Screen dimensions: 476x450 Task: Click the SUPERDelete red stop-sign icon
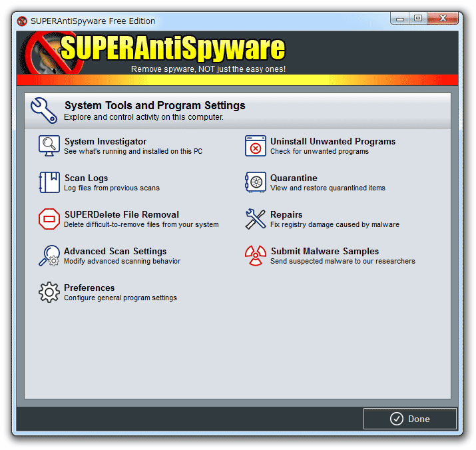click(x=49, y=219)
